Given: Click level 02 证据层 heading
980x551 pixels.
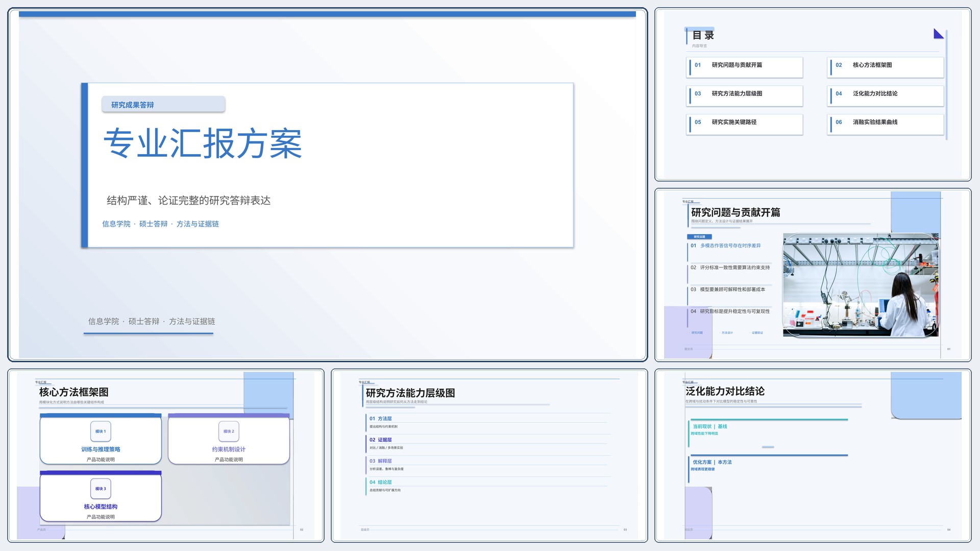Looking at the screenshot, I should coord(381,440).
